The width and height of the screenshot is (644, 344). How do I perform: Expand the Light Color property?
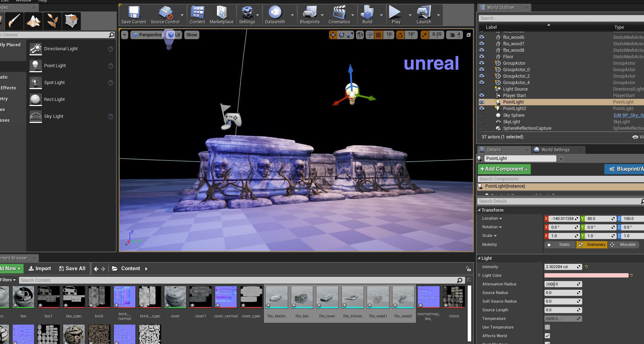click(x=479, y=275)
